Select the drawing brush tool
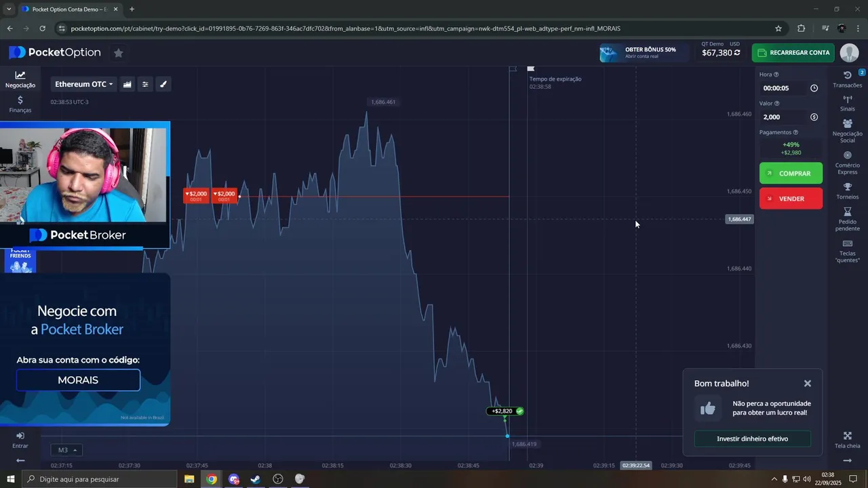The image size is (868, 488). point(163,84)
